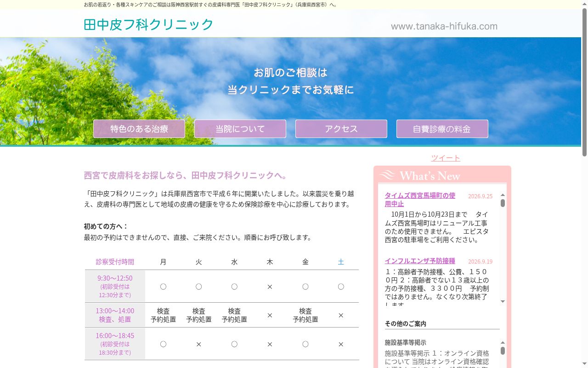The image size is (588, 368).
Task: Click the main page vertical scrollbar thumb
Action: (584, 82)
